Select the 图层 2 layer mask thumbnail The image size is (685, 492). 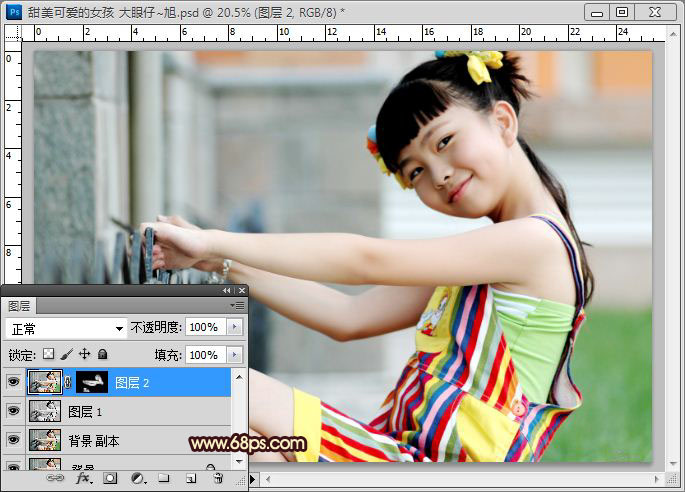pyautogui.click(x=92, y=382)
